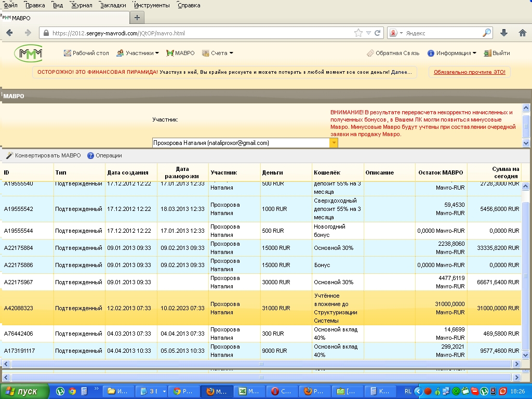The image size is (532, 399).
Task: Switch to folder window taskbar button
Action: pos(118,391)
